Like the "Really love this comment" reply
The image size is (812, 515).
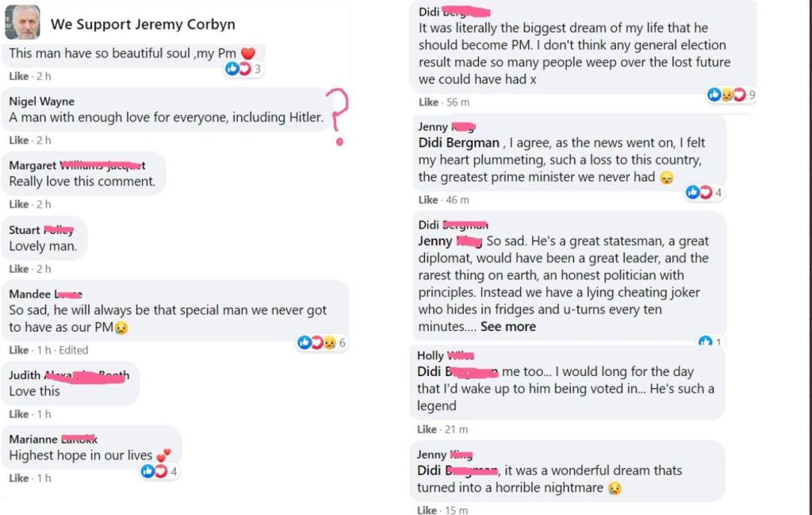[x=18, y=205]
